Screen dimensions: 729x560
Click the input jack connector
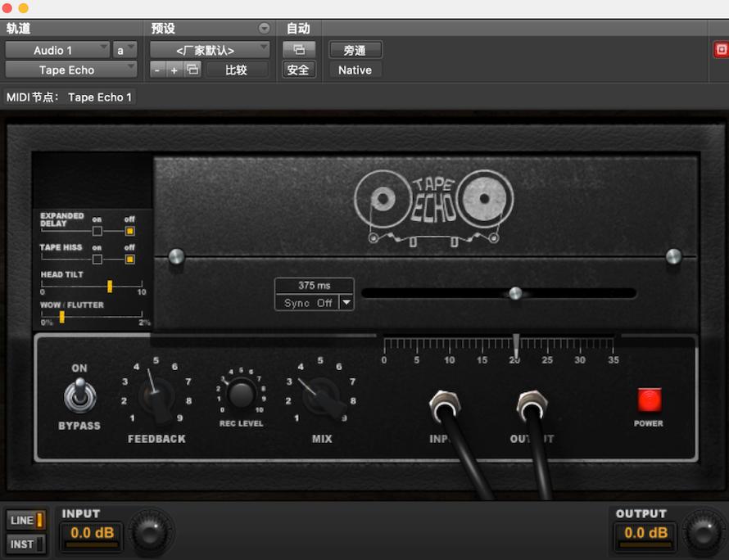[445, 407]
